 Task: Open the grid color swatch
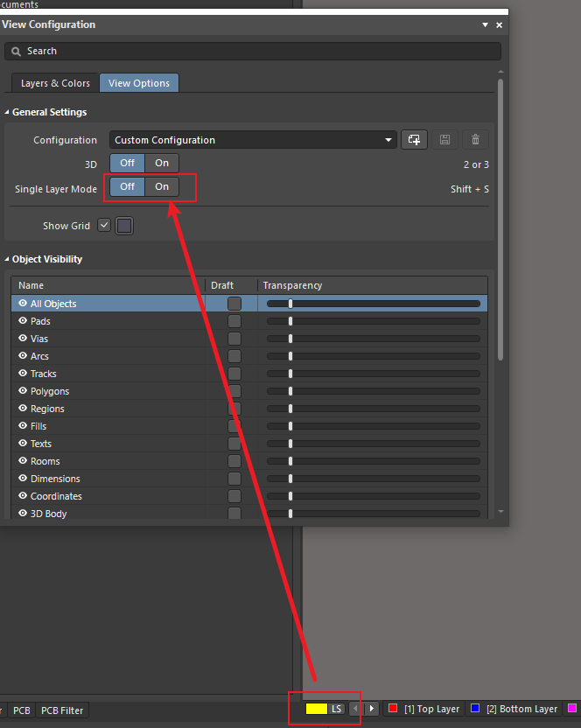[124, 226]
